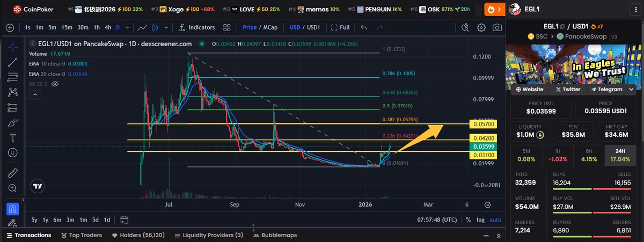Open the forecasting and measurement tools
This screenshot has height=242, width=644.
pos(12,107)
